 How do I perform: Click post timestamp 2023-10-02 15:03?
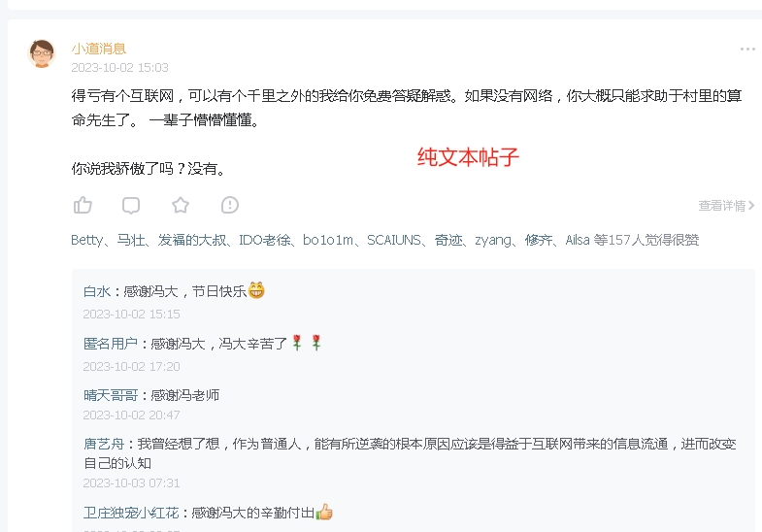point(119,68)
